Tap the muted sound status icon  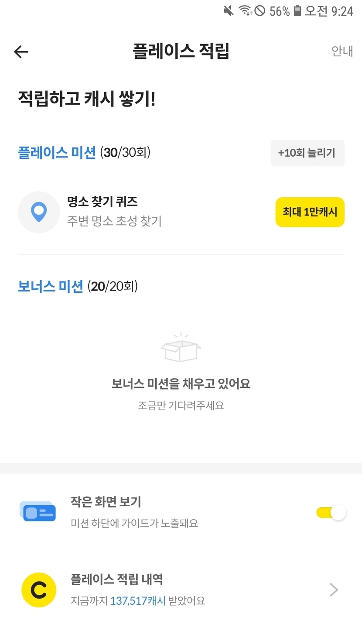229,10
